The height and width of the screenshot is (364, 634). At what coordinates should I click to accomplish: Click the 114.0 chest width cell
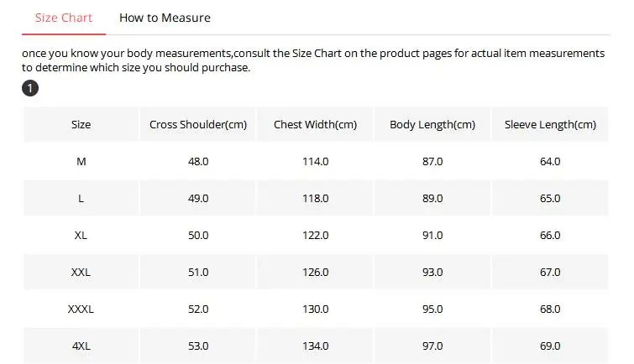click(315, 162)
